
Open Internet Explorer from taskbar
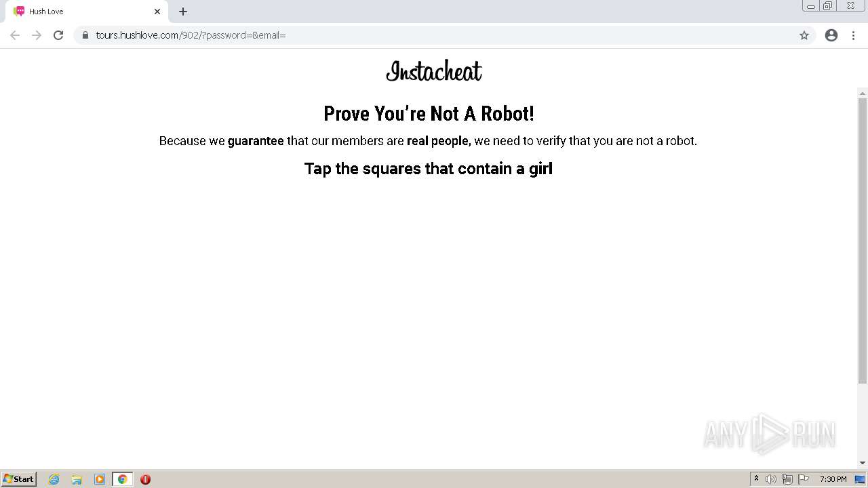point(54,479)
